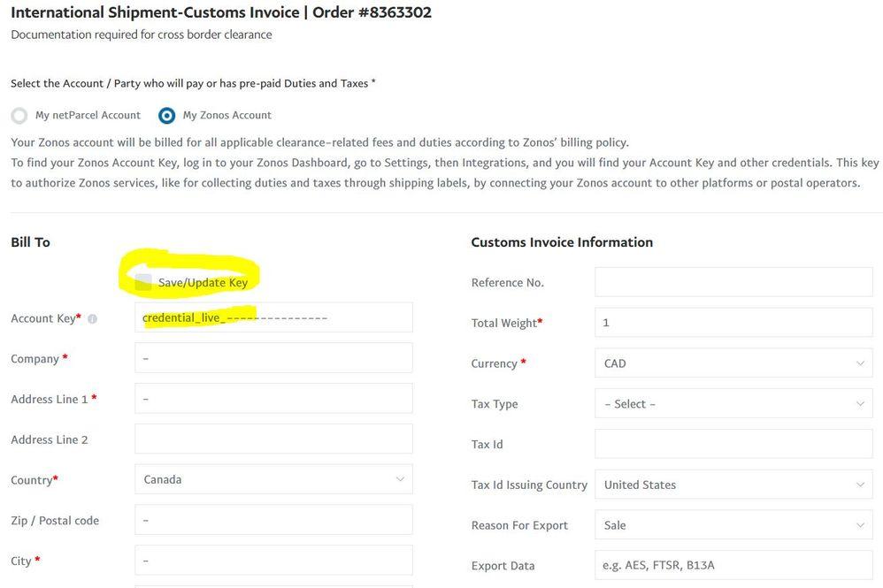Click the Bill To section heading

click(x=30, y=242)
